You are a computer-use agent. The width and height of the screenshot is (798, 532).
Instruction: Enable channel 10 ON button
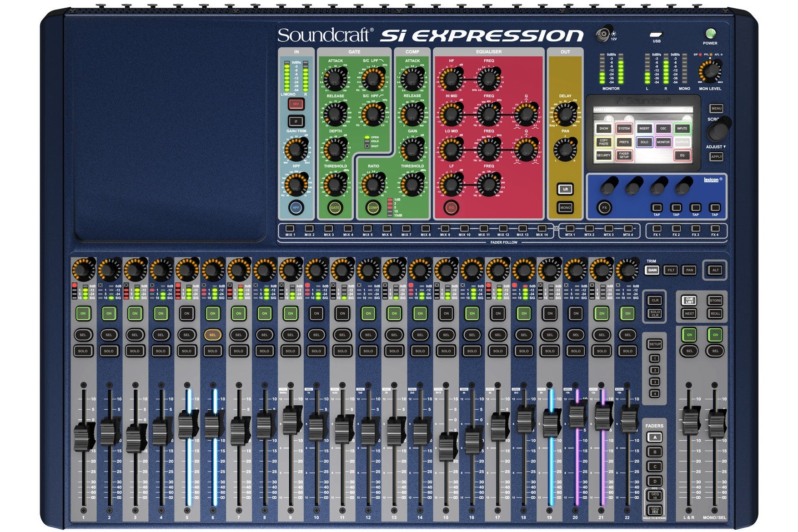coord(316,313)
